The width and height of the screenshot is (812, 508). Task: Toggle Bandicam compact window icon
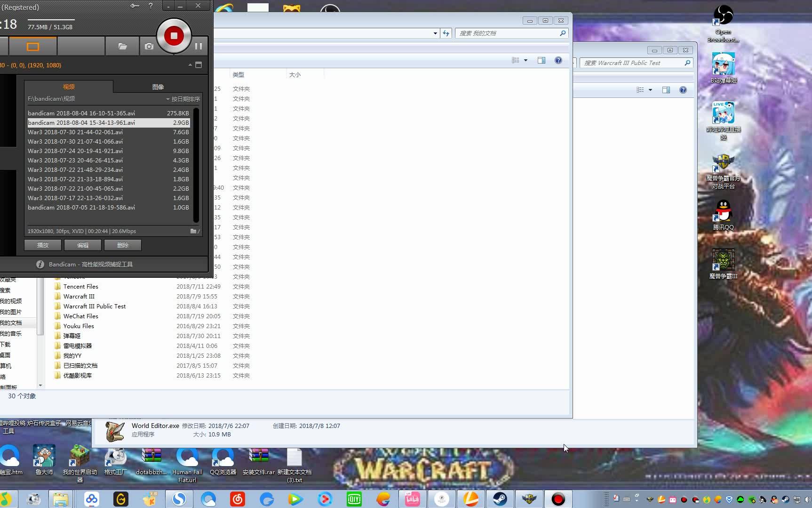199,65
